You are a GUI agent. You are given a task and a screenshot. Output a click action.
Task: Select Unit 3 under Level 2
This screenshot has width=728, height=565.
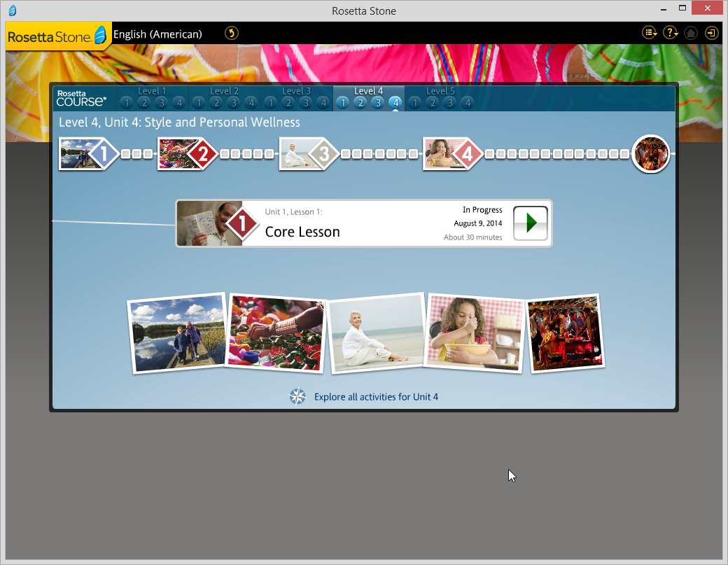234,103
